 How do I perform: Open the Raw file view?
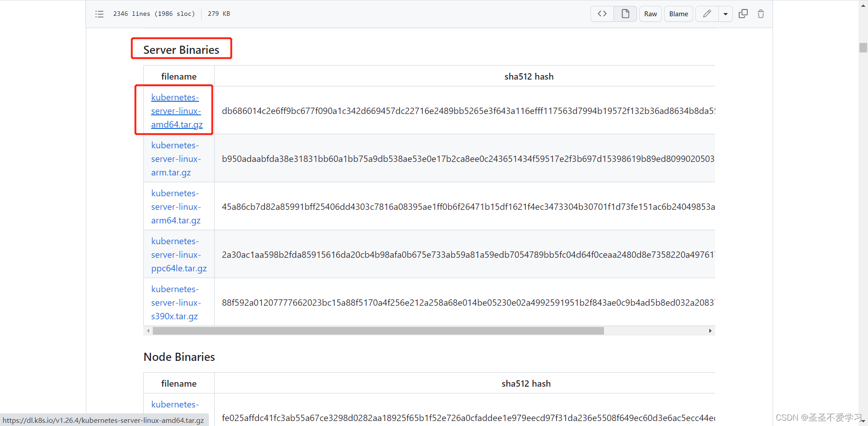(651, 14)
